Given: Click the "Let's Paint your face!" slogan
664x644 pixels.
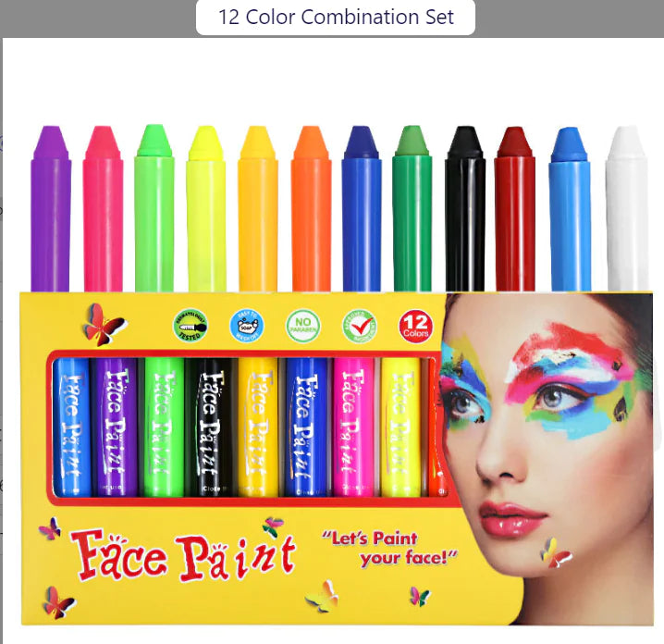Looking at the screenshot, I should (389, 549).
